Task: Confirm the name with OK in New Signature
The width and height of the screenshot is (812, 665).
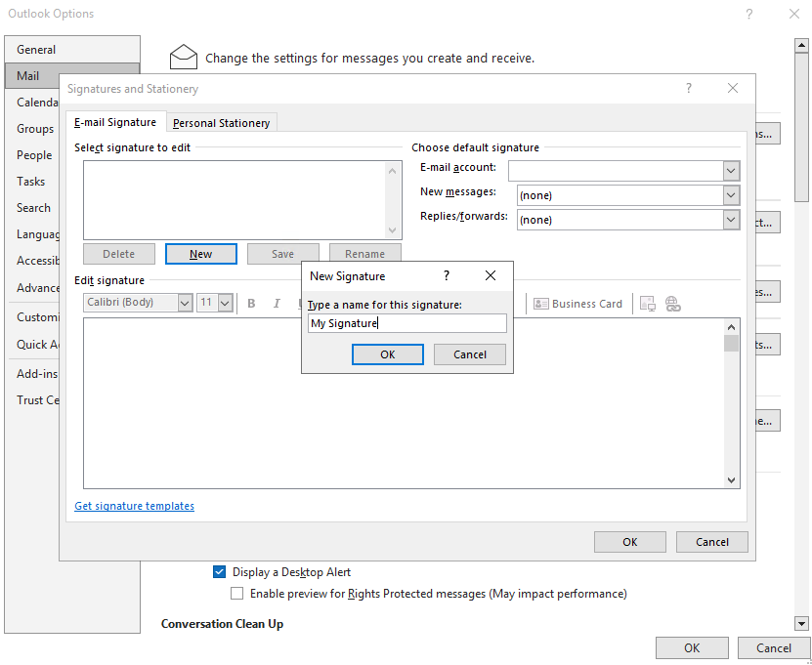Action: click(387, 354)
